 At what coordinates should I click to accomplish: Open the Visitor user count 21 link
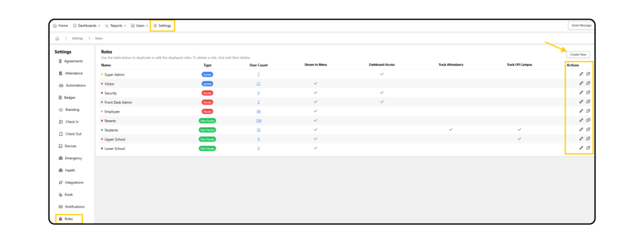[258, 84]
